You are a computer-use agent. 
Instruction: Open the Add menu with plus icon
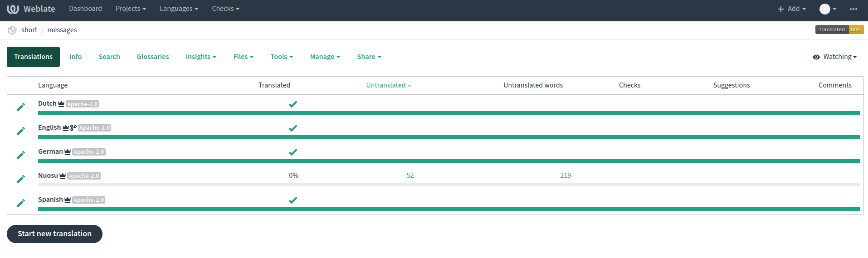pos(791,9)
